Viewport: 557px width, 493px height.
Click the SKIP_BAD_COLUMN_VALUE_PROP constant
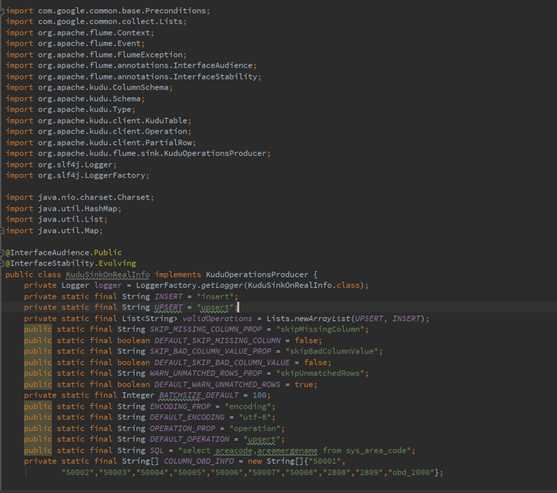tap(211, 351)
